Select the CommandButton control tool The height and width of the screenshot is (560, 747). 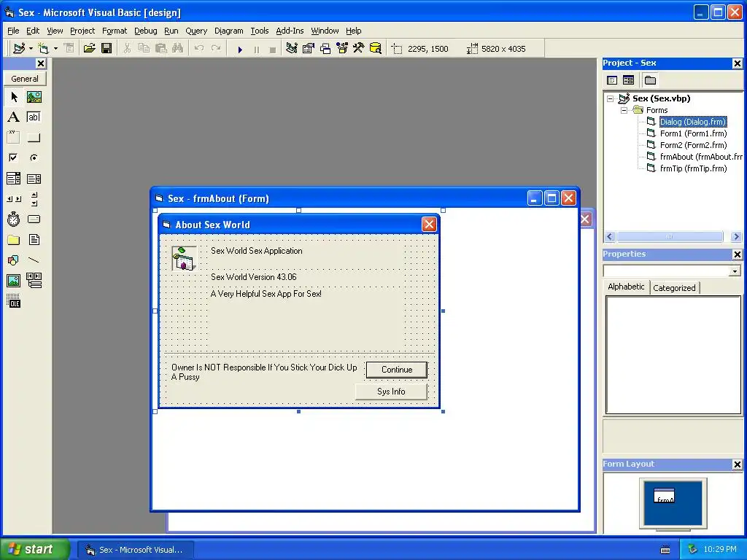(x=34, y=138)
